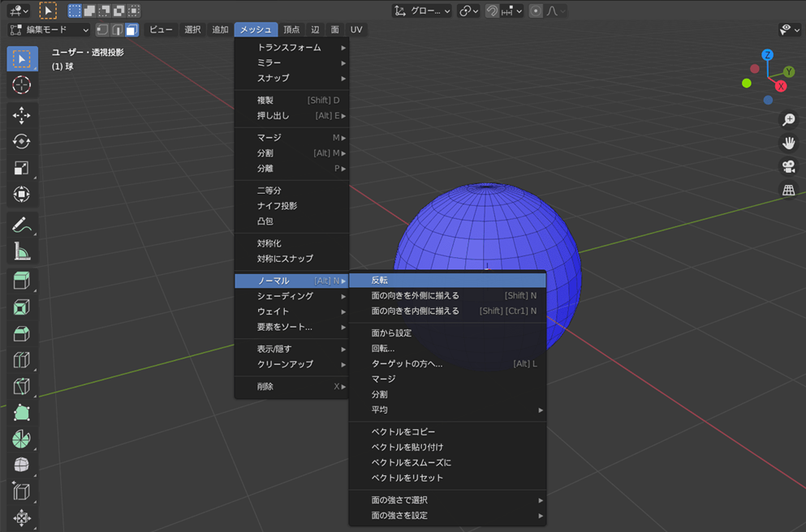Select the 3D Cursor tool
The width and height of the screenshot is (806, 532).
coord(22,84)
